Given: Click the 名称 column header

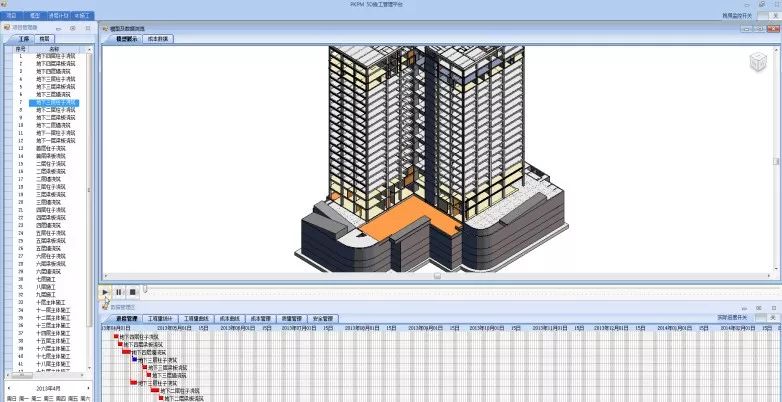Looking at the screenshot, I should [54, 49].
